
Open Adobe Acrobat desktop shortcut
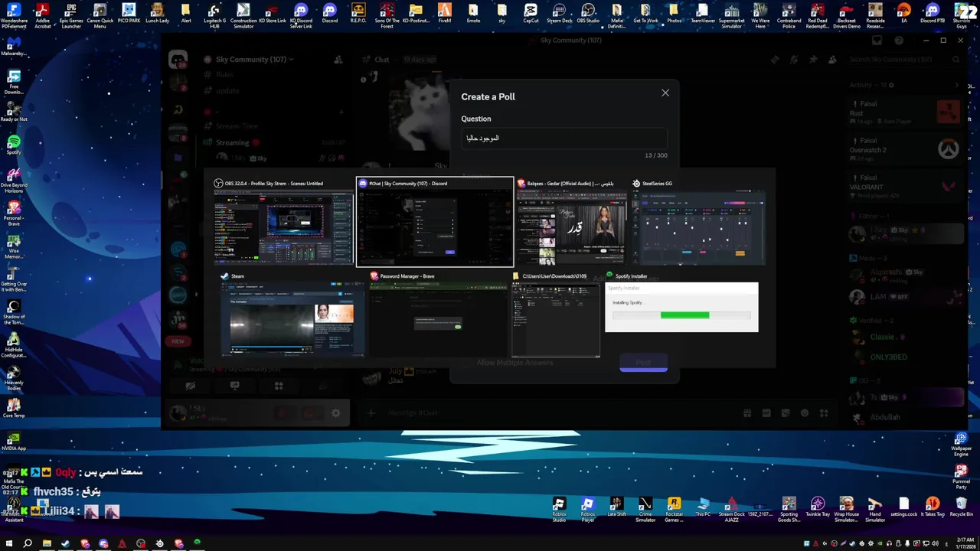click(x=42, y=15)
